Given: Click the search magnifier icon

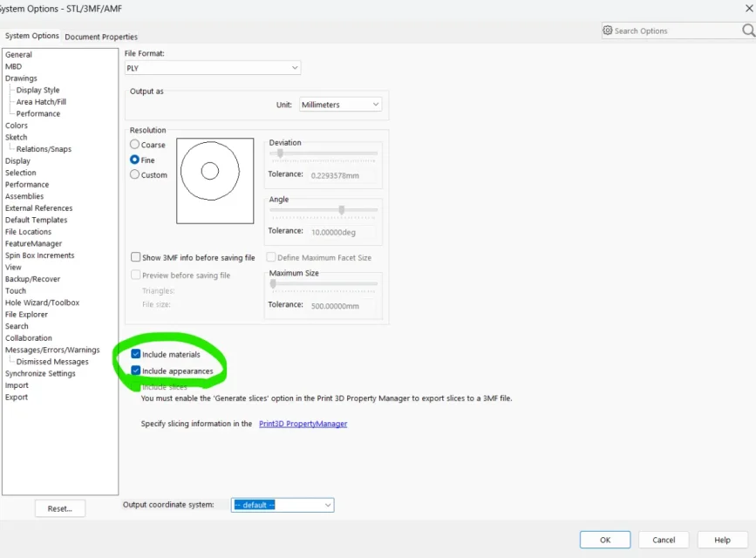Looking at the screenshot, I should point(747,31).
